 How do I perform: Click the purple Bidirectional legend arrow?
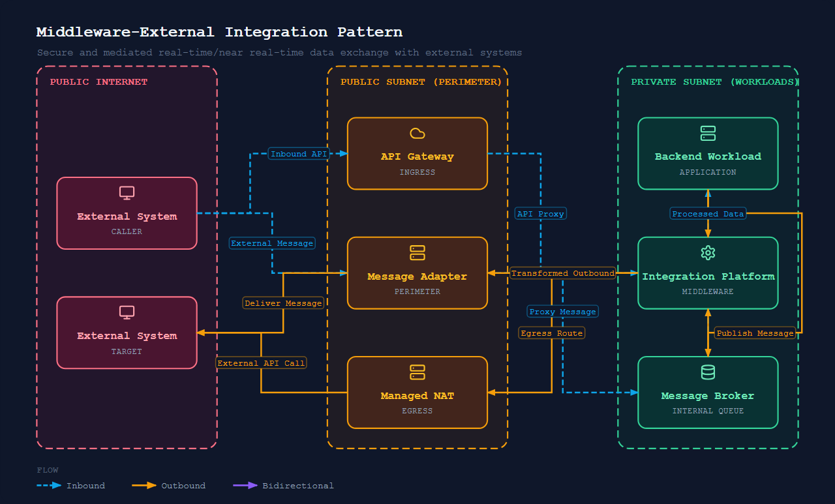coord(245,486)
